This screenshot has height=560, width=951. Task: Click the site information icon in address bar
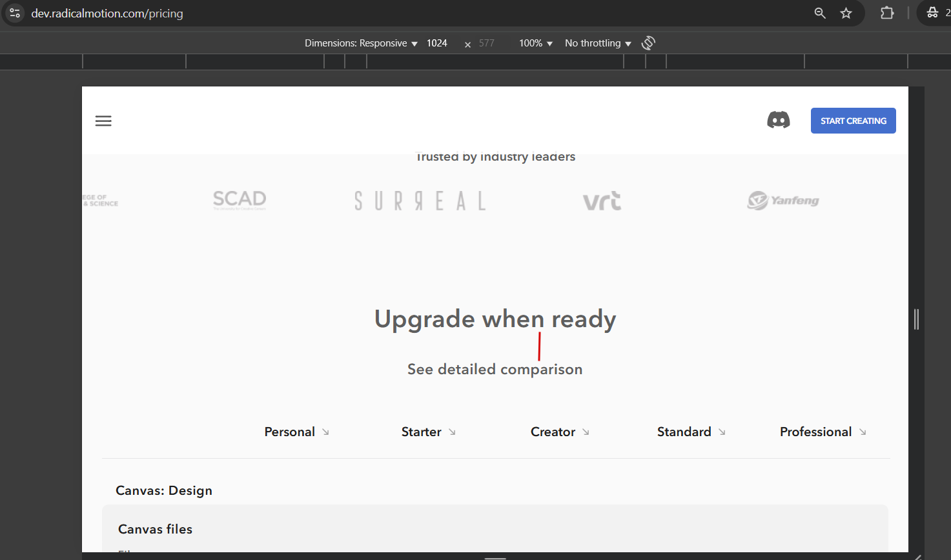(15, 13)
